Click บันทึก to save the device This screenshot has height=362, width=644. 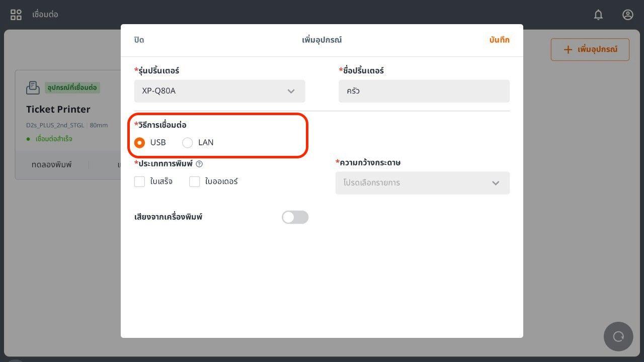pyautogui.click(x=499, y=40)
